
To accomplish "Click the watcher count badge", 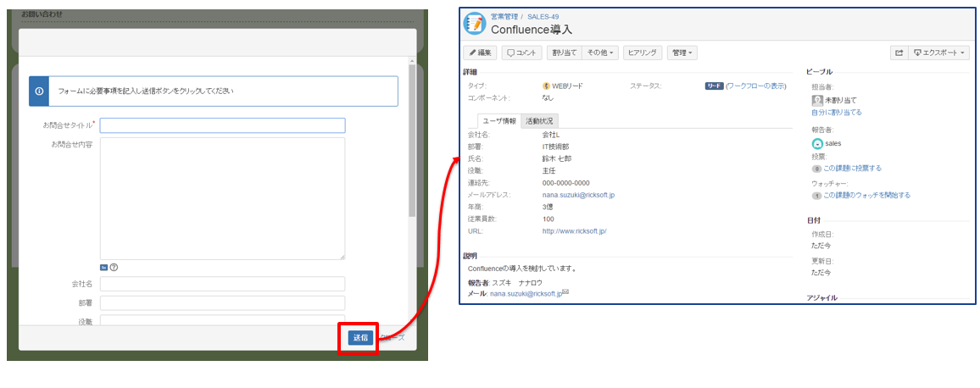I will (x=816, y=196).
